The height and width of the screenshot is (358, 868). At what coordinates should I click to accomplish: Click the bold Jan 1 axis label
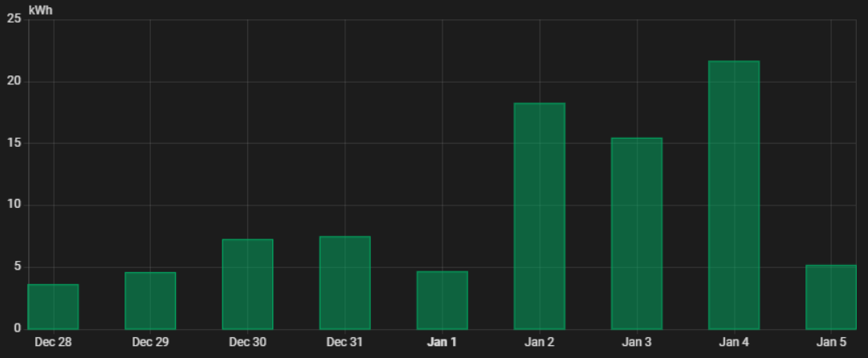[x=442, y=342]
